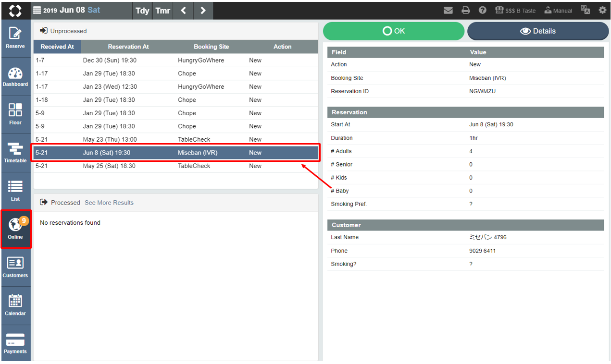This screenshot has width=611, height=364.
Task: Sort by Action column header
Action: 283,47
